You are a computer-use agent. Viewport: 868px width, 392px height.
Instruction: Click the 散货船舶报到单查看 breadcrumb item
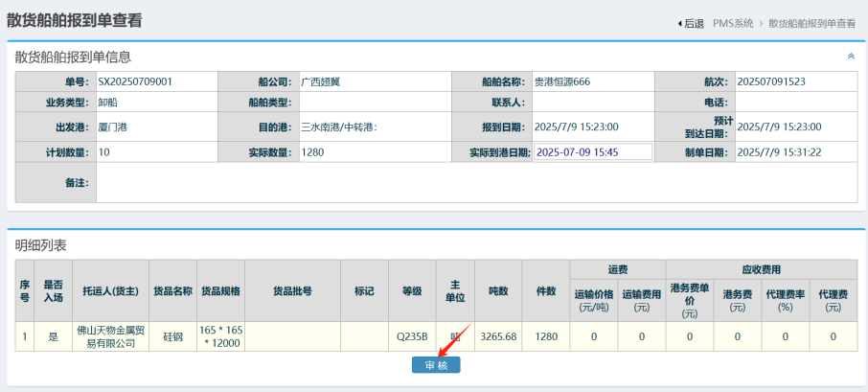811,23
